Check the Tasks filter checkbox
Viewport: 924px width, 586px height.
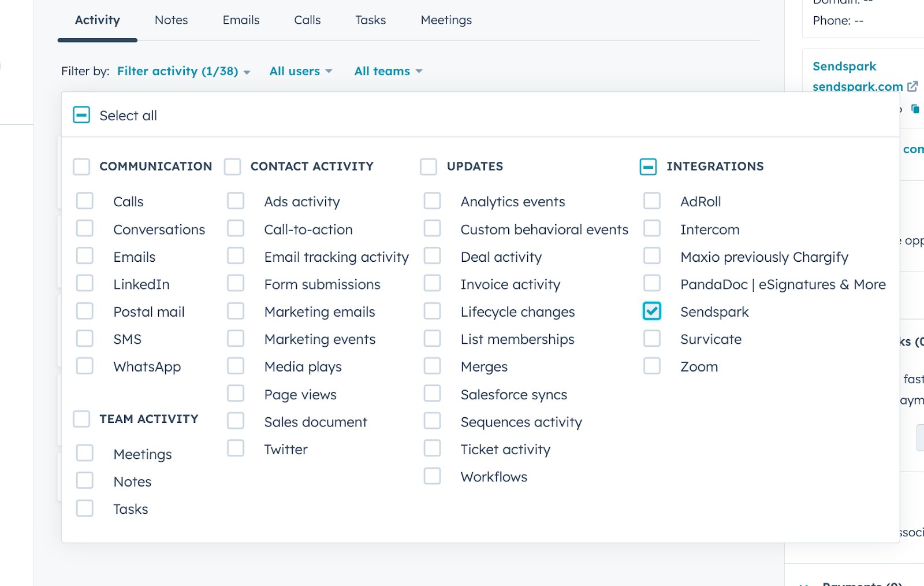(x=85, y=509)
